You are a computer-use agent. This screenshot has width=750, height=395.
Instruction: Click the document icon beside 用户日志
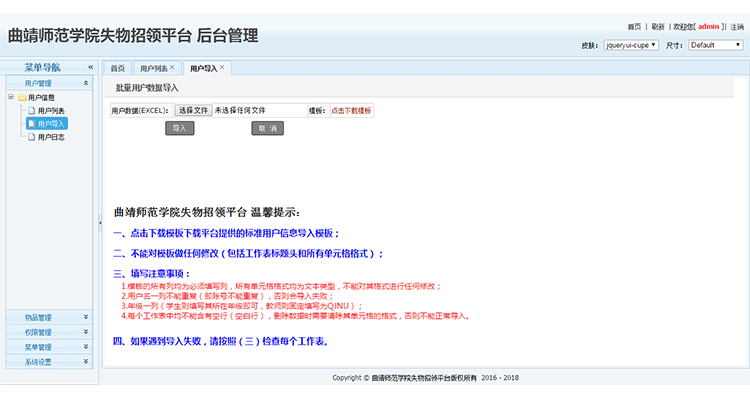[32, 137]
